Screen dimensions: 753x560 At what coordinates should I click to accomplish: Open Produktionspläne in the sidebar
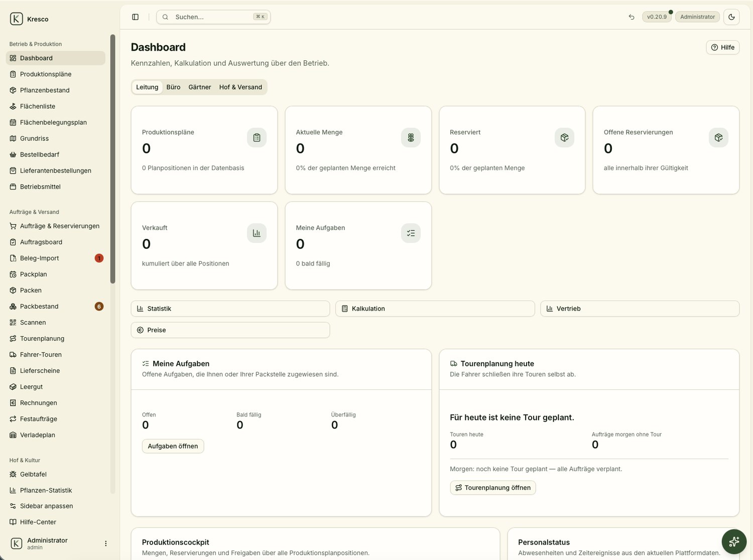(x=56, y=74)
